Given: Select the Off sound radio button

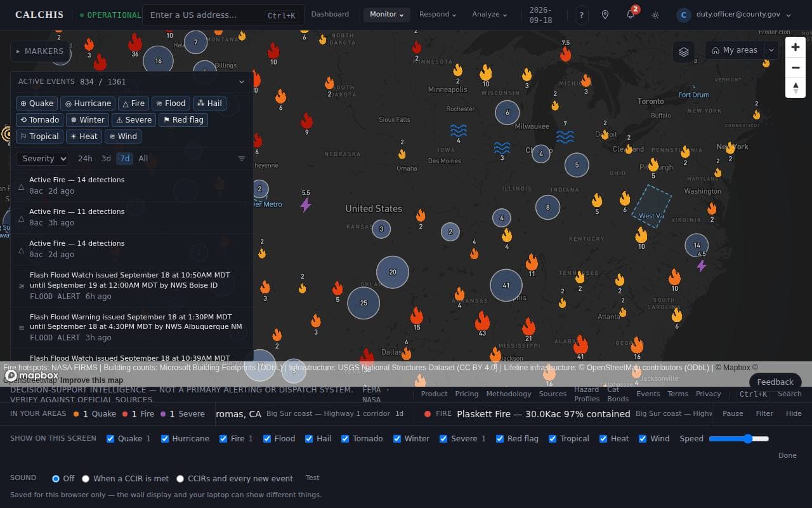Looking at the screenshot, I should point(56,479).
